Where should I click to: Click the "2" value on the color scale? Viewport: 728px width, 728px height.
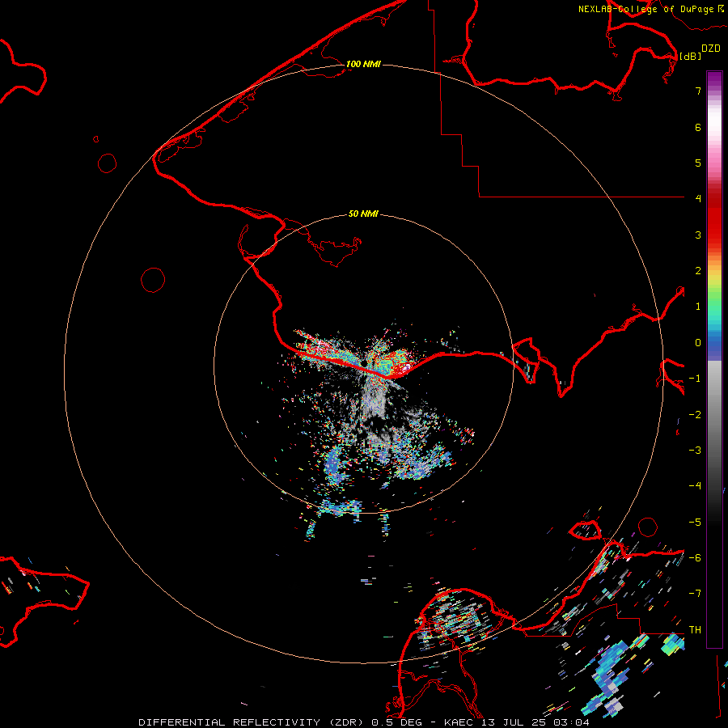pyautogui.click(x=698, y=271)
